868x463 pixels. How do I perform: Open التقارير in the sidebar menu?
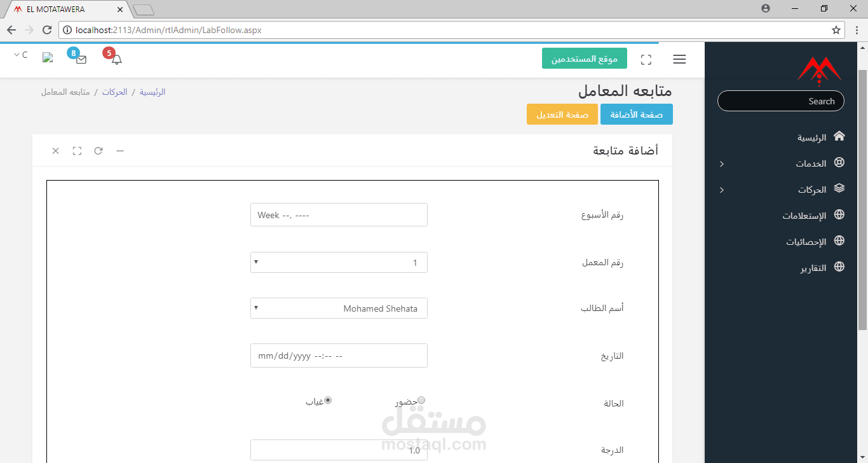pyautogui.click(x=813, y=268)
